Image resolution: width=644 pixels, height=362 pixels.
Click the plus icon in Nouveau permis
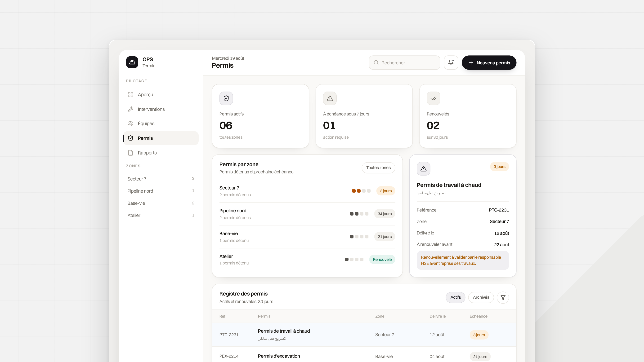click(x=471, y=63)
